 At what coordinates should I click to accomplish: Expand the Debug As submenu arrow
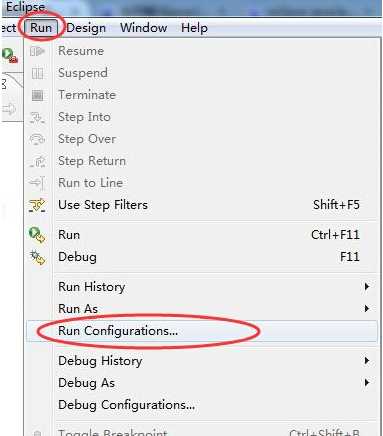(367, 383)
